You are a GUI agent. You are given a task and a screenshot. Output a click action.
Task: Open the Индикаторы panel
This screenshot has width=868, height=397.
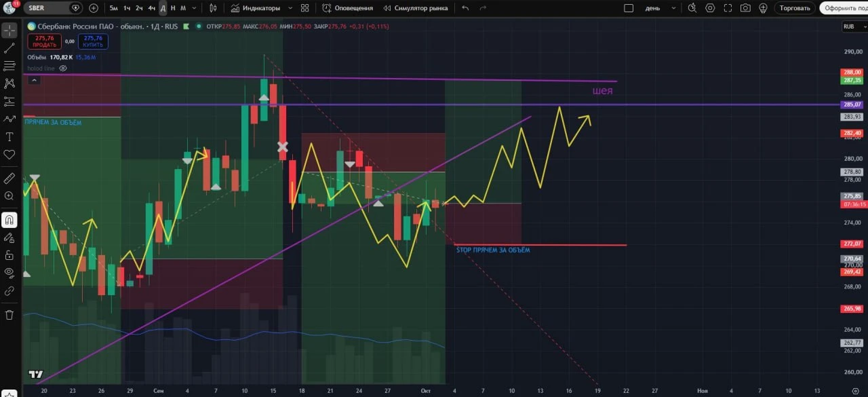coord(256,8)
